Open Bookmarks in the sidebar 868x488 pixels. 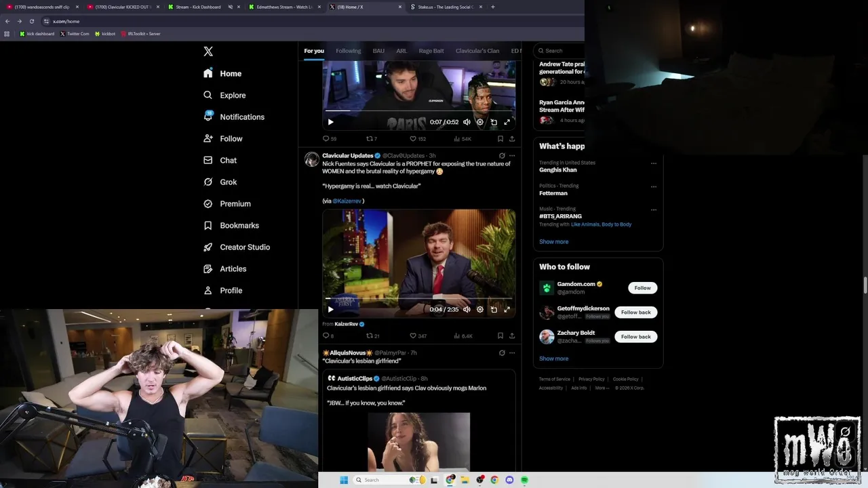[231, 225]
